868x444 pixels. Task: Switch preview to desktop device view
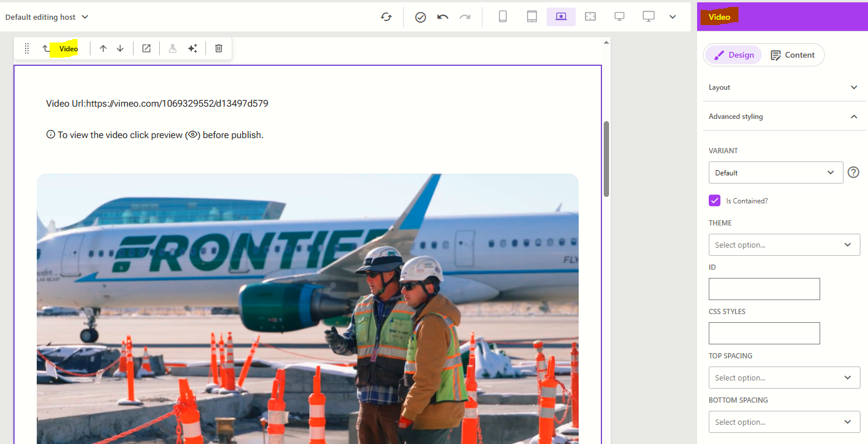point(648,17)
